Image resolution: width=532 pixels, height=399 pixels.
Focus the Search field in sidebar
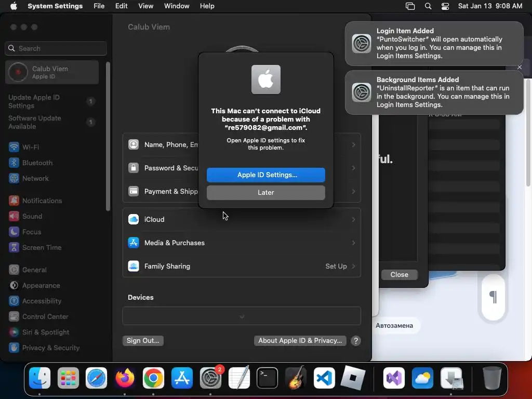[x=56, y=48]
